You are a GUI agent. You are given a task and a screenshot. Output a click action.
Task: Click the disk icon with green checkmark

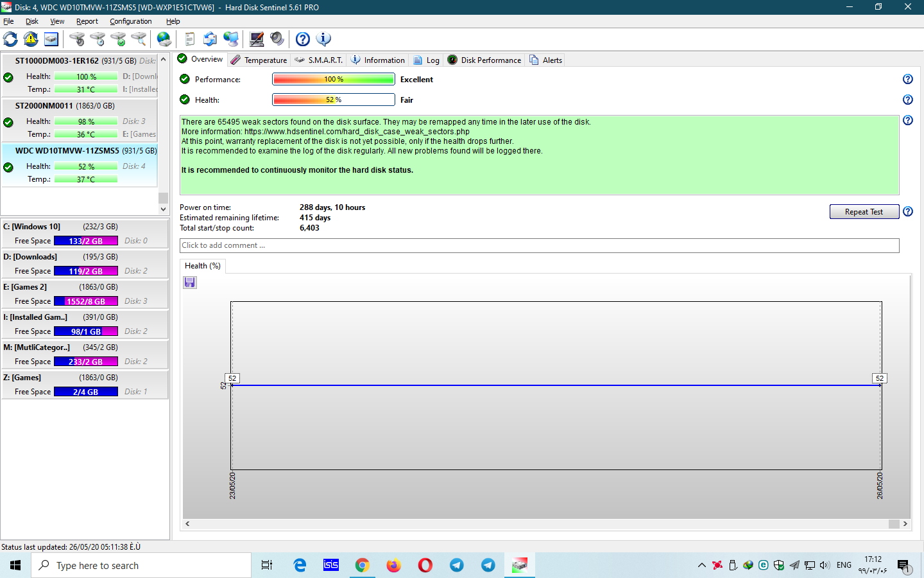point(118,39)
